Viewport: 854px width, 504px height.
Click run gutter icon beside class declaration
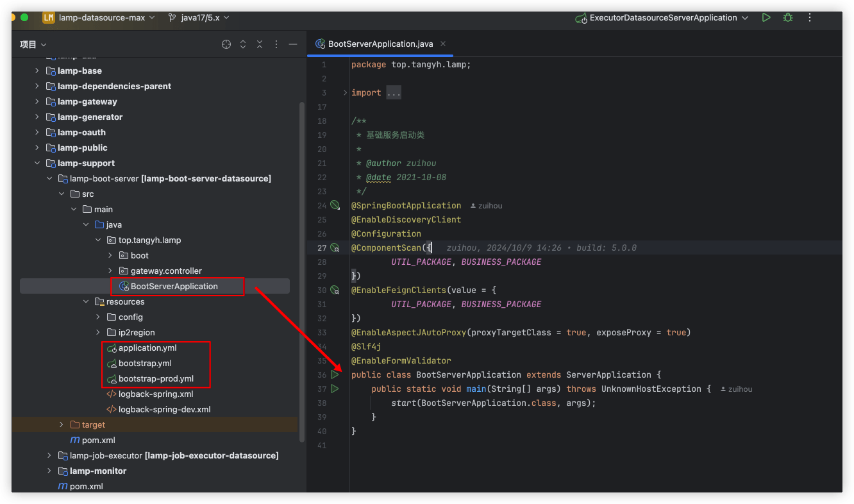335,374
